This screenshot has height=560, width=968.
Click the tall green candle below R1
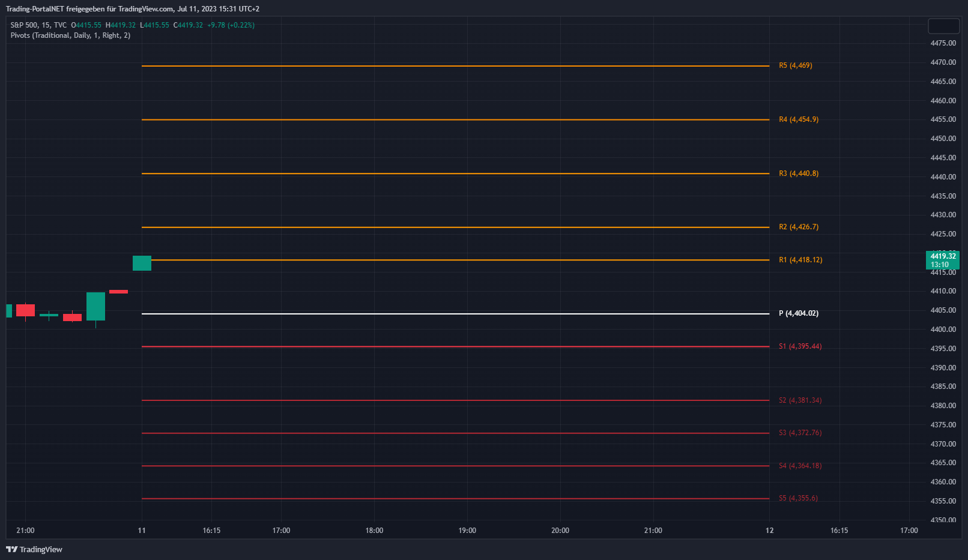click(x=95, y=306)
